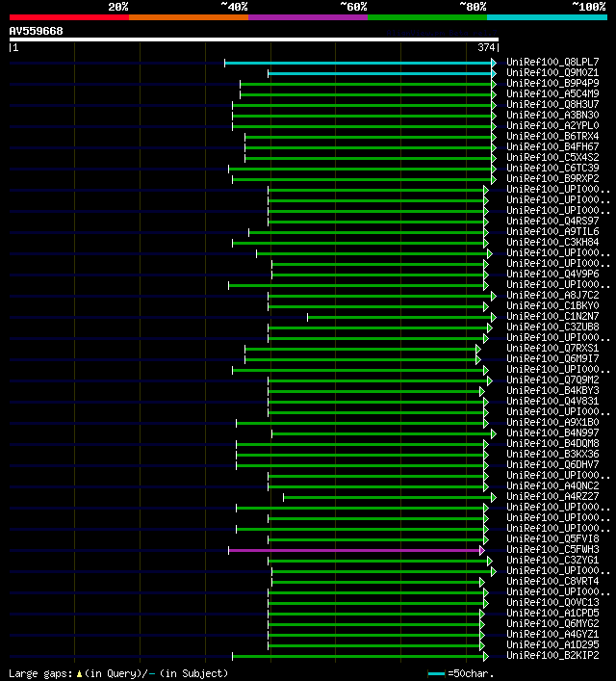Click the 374 query end position label
Screen dimensions: 616x681
pyautogui.click(x=486, y=47)
